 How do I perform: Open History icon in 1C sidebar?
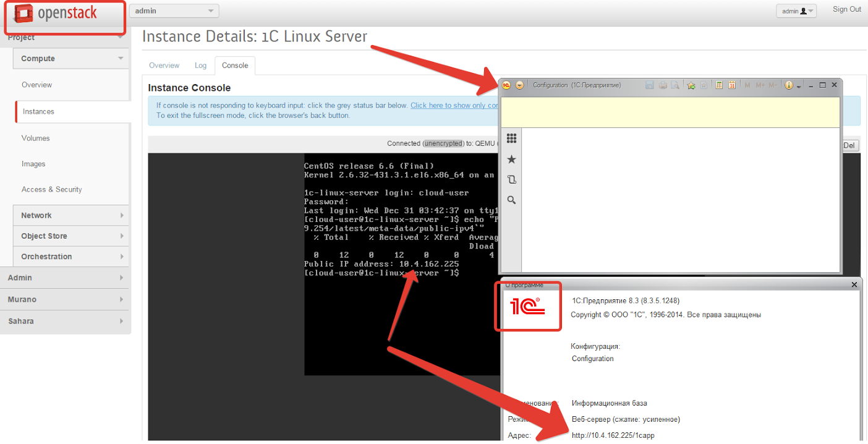coord(511,180)
